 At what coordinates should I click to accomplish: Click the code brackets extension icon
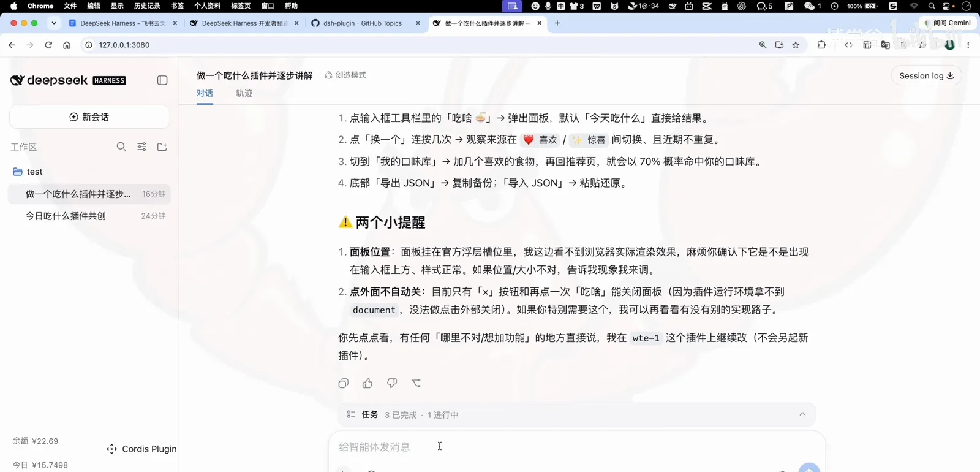848,45
